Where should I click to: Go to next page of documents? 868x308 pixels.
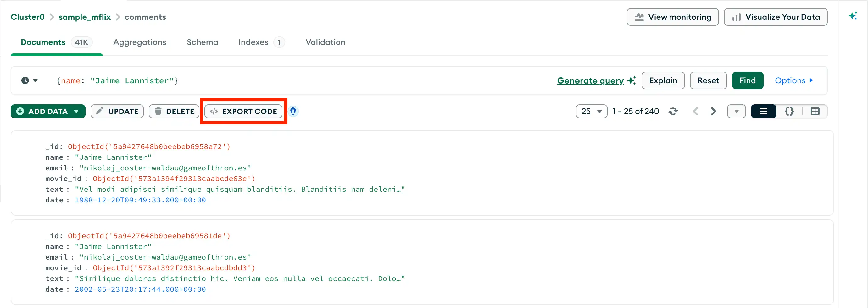(x=713, y=111)
